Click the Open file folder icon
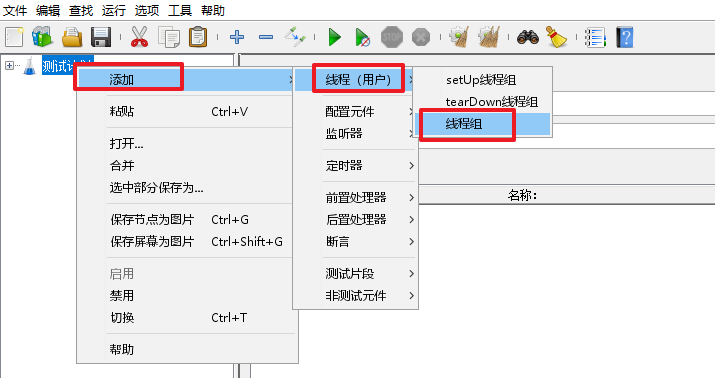Image resolution: width=715 pixels, height=378 pixels. point(72,37)
